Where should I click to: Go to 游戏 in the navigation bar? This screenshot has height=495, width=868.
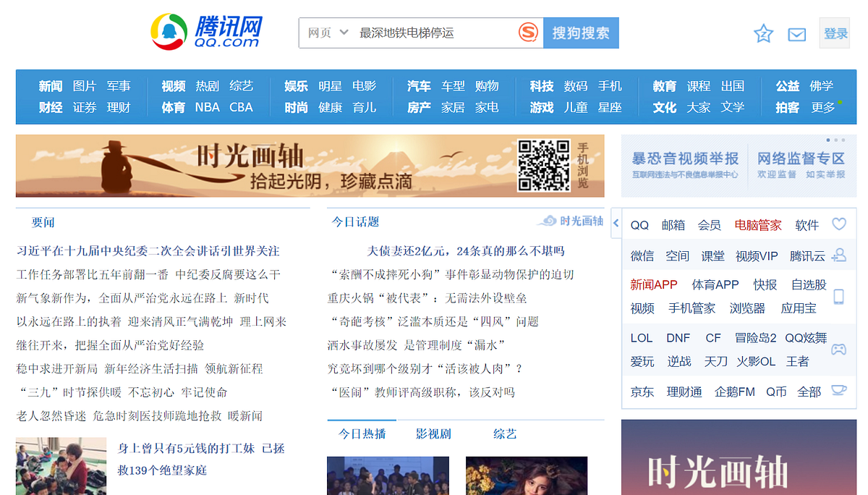[x=542, y=107]
